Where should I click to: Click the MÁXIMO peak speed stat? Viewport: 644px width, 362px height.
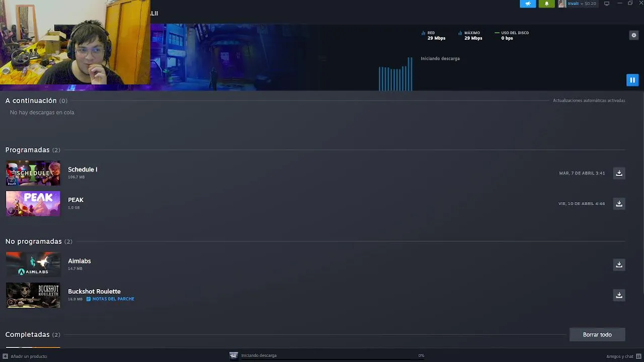(x=470, y=35)
